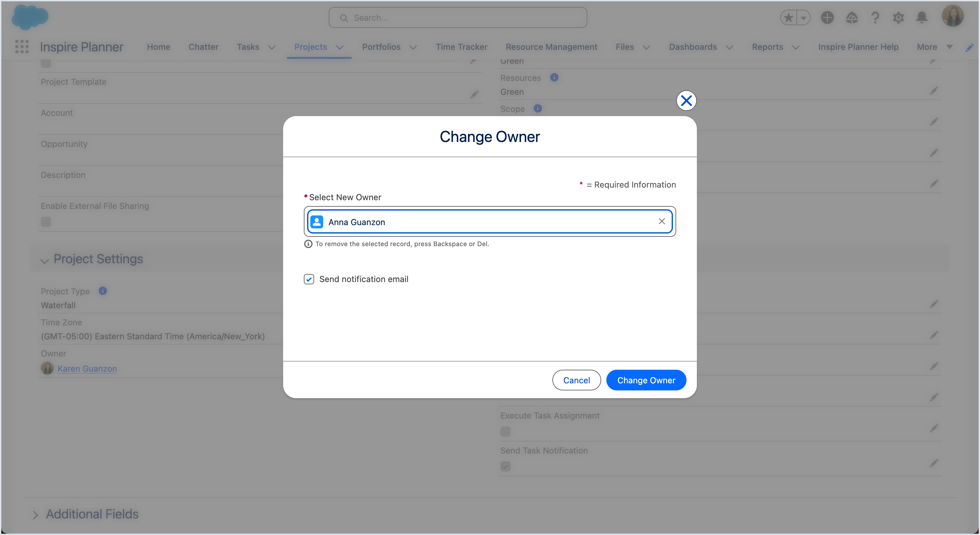Open the Favorites list dropdown arrow
Screen dimensions: 980x535
coord(803,17)
